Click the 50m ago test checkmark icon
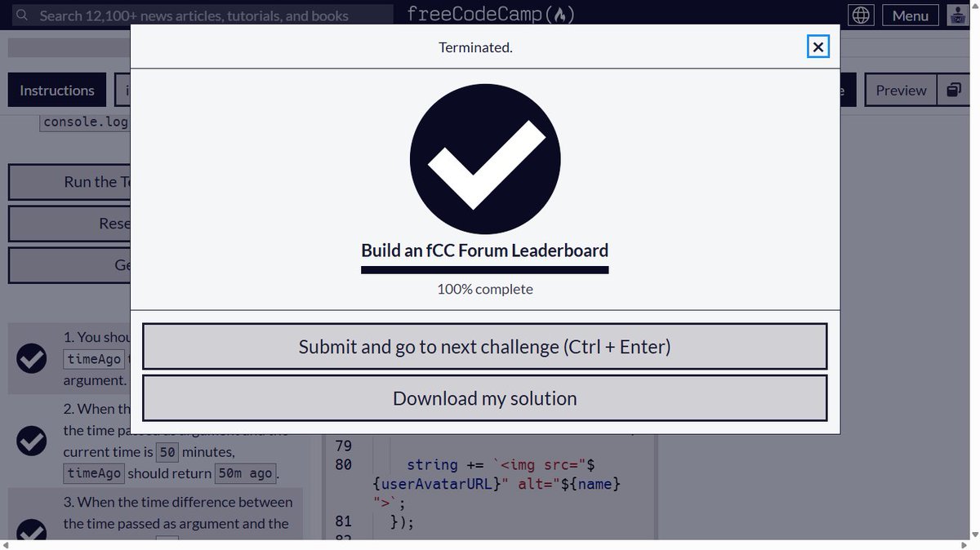 pos(32,441)
